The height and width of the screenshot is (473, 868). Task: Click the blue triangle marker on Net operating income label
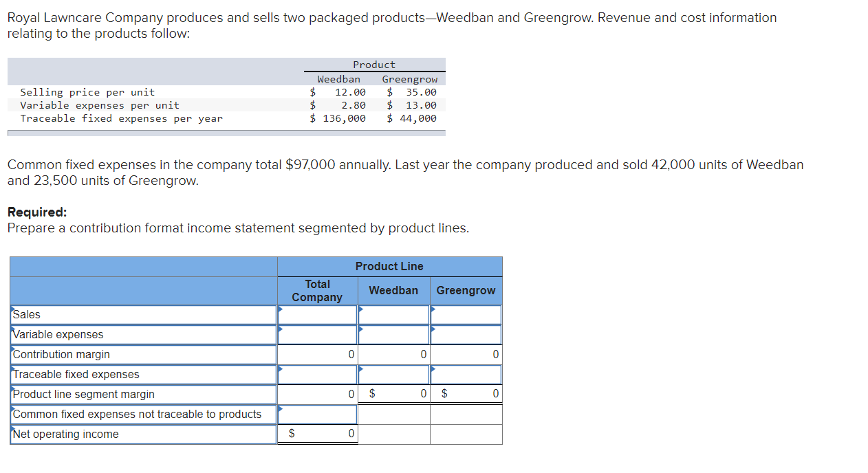click(x=12, y=430)
